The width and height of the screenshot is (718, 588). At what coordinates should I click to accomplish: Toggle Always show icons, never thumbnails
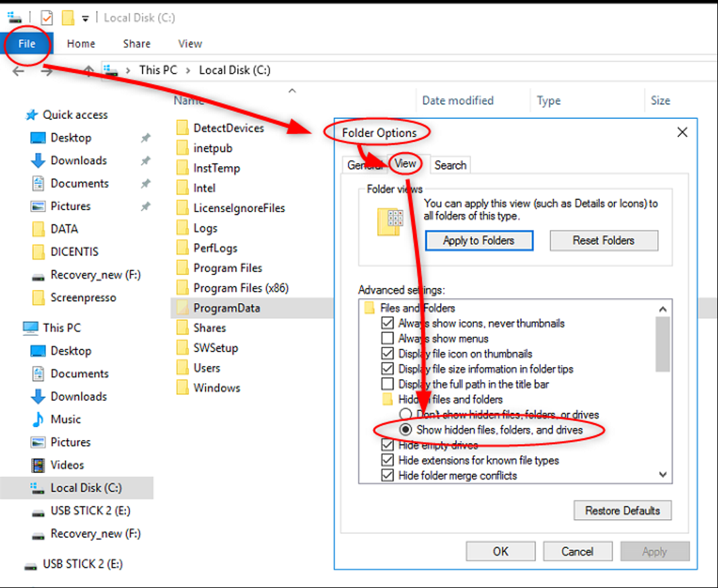tap(387, 323)
